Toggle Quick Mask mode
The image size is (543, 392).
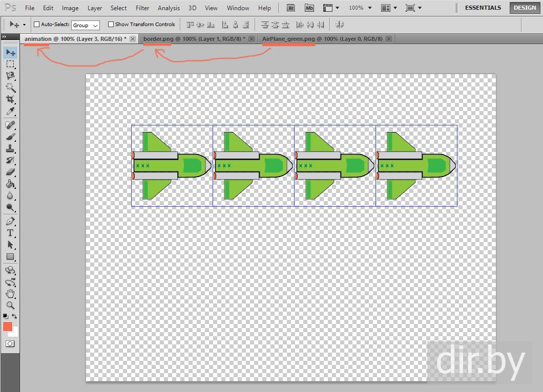click(10, 344)
